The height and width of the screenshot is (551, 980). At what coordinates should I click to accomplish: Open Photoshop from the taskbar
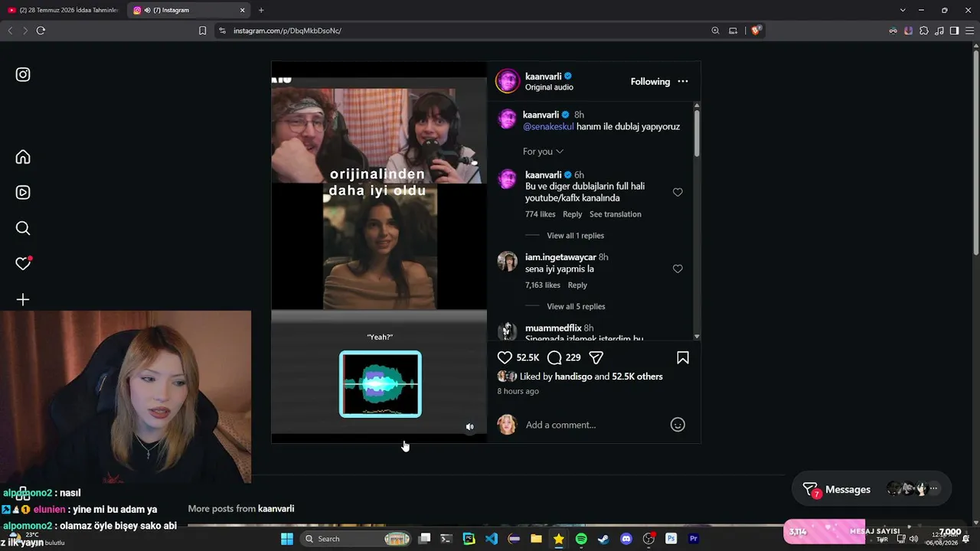(671, 539)
